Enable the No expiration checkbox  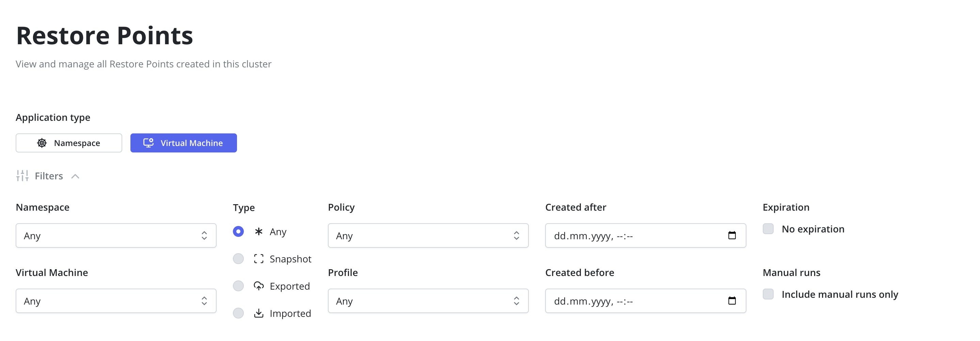click(768, 229)
